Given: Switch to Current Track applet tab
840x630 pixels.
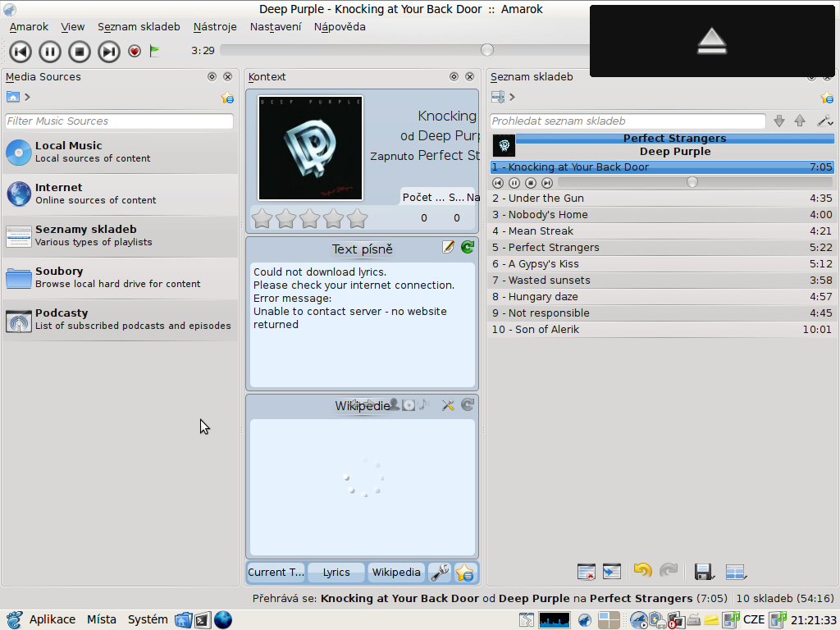Looking at the screenshot, I should [276, 572].
